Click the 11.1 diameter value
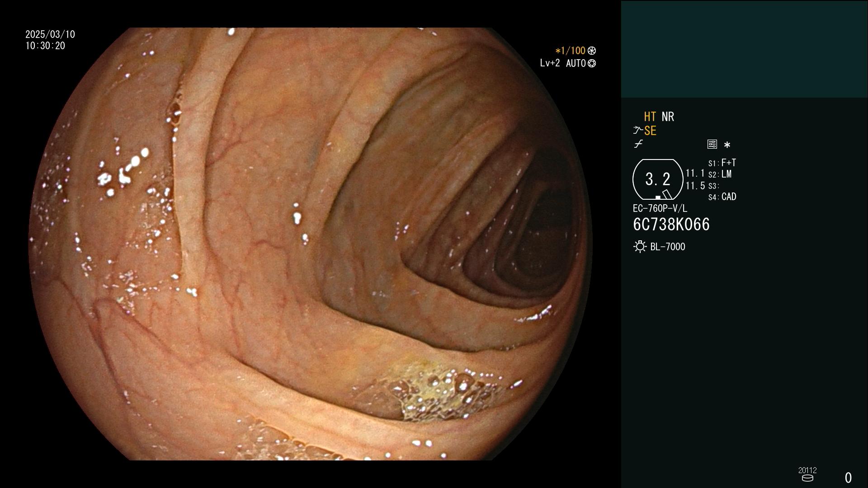The height and width of the screenshot is (488, 868). [695, 173]
